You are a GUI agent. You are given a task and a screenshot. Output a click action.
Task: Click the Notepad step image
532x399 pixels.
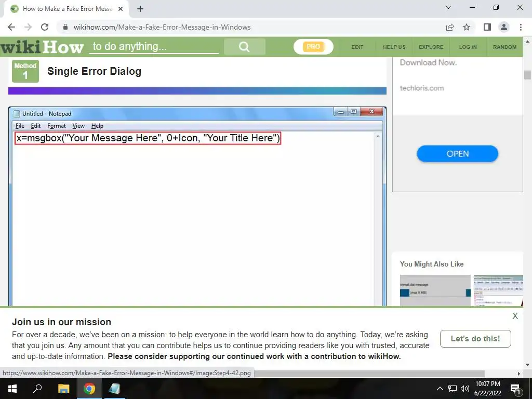click(197, 206)
